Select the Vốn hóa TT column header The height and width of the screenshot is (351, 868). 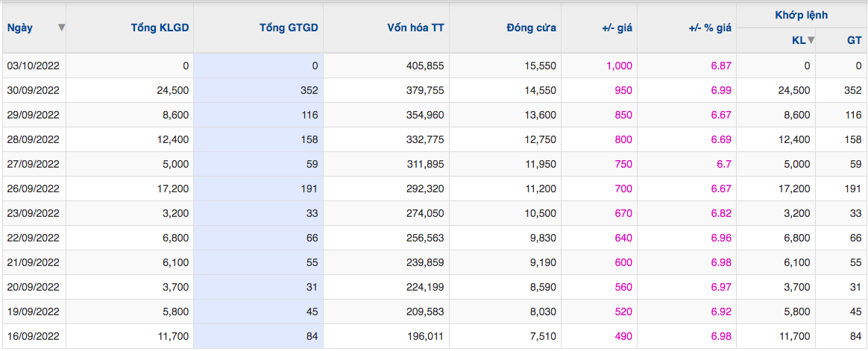pyautogui.click(x=415, y=28)
